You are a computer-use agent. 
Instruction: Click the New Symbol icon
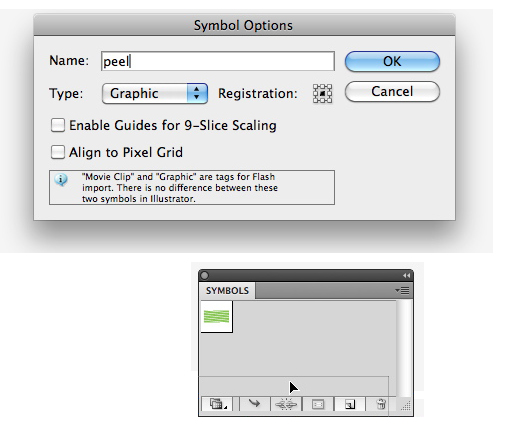tap(349, 404)
